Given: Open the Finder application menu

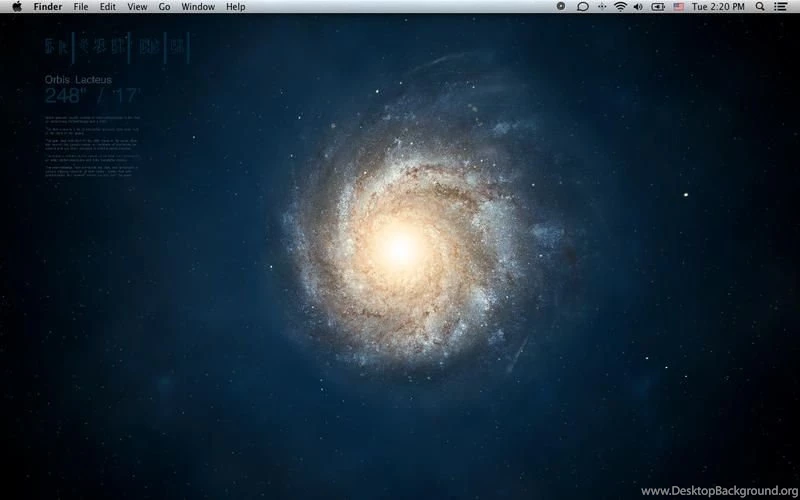Looking at the screenshot, I should coord(48,6).
